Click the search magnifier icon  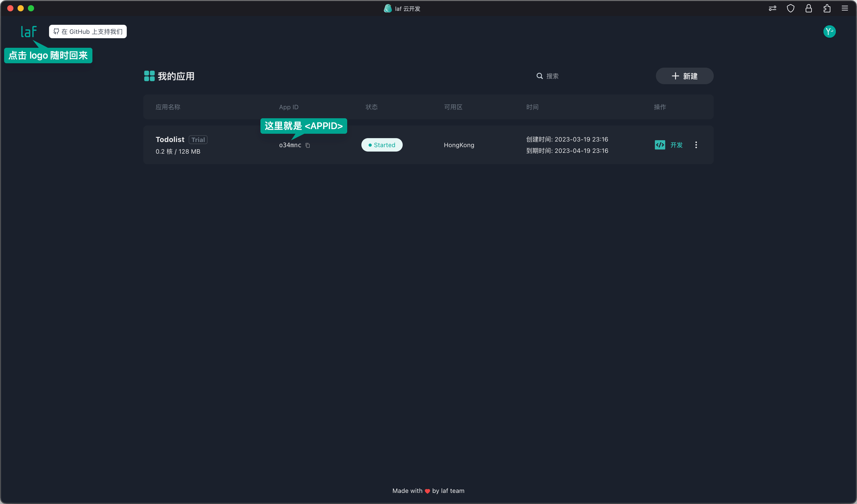[539, 76]
